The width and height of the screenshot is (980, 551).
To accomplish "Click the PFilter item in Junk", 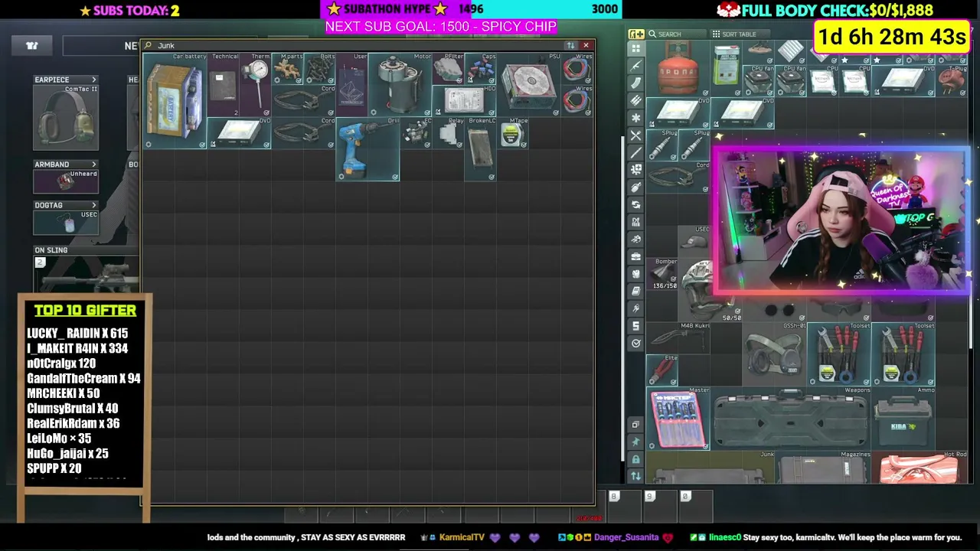I will 448,68.
